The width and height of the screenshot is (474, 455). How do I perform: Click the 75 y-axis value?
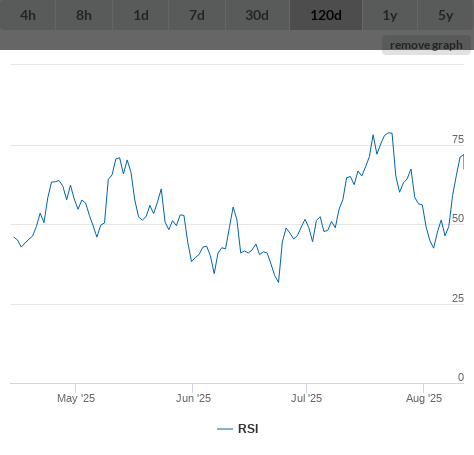[458, 139]
